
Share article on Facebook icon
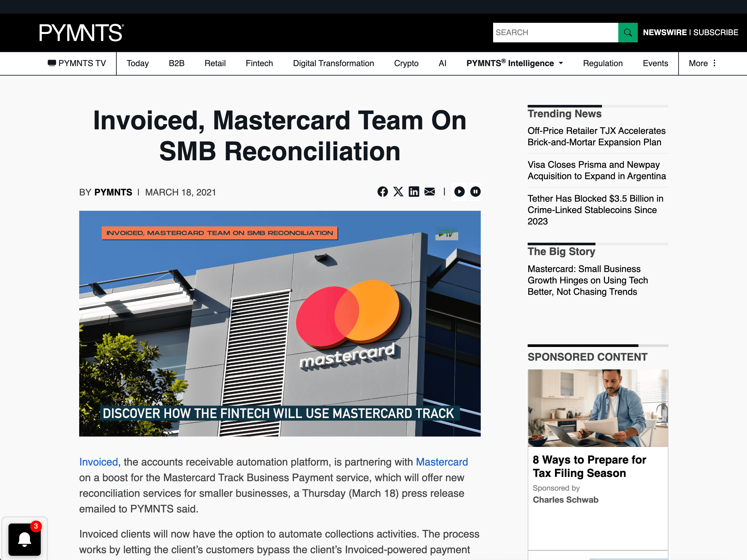coord(382,192)
